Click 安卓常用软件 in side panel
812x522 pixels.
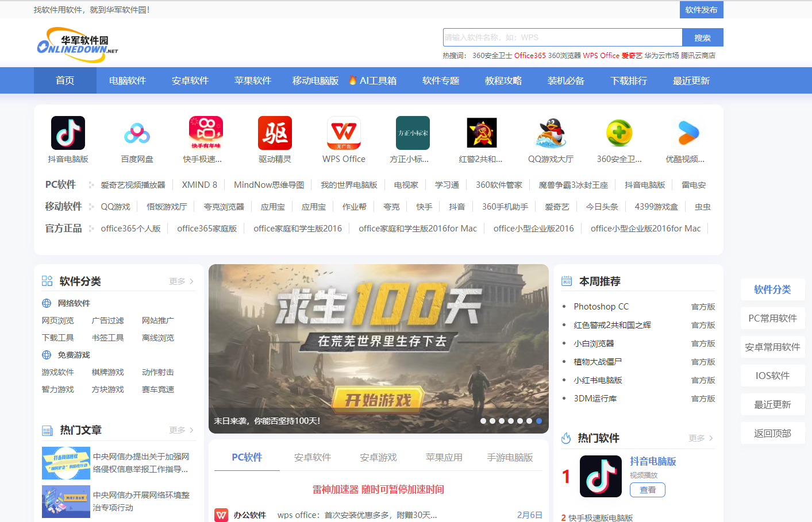point(772,347)
